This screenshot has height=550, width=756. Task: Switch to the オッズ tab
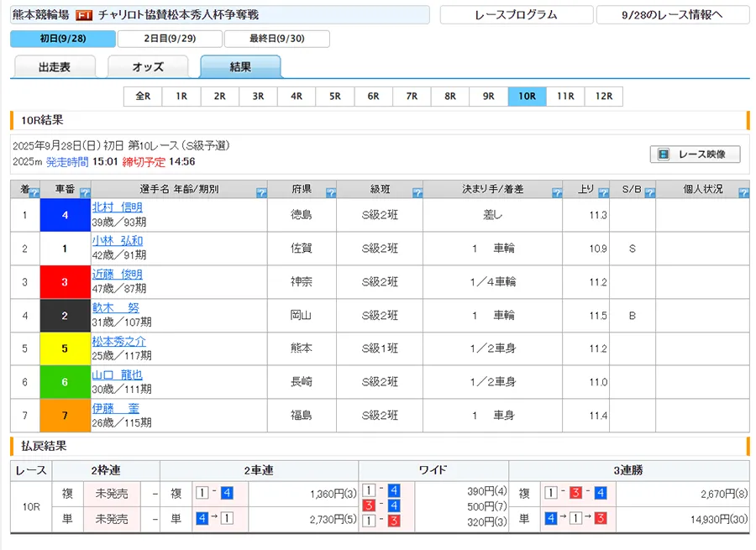click(x=148, y=67)
